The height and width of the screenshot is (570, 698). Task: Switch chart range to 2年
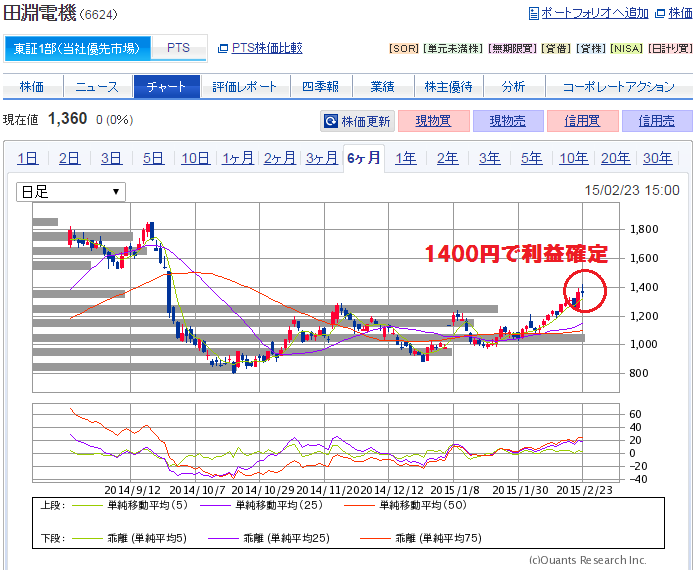pos(447,158)
